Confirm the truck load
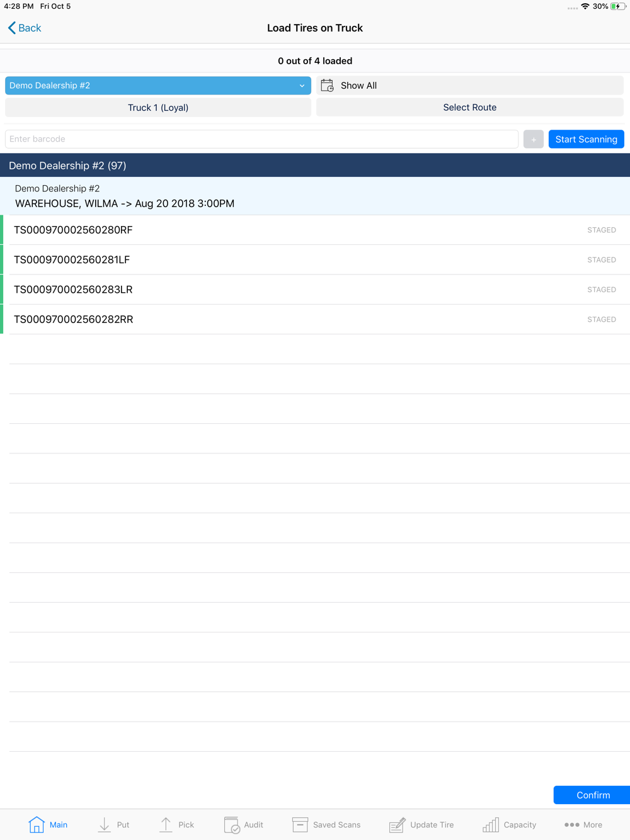The image size is (630, 840). pyautogui.click(x=592, y=795)
